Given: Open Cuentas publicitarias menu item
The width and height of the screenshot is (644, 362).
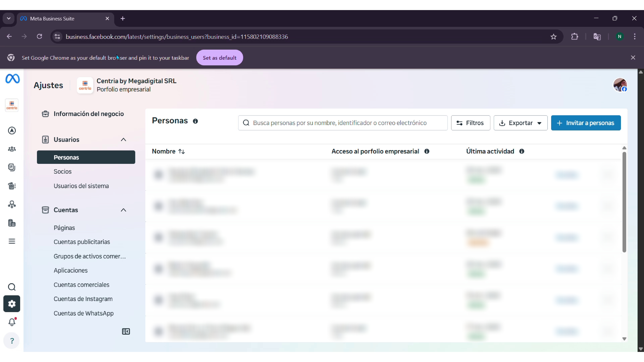Looking at the screenshot, I should click(82, 242).
